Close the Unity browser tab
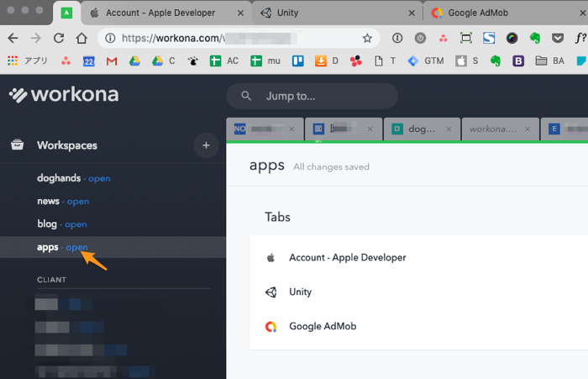Image resolution: width=588 pixels, height=379 pixels. (412, 13)
